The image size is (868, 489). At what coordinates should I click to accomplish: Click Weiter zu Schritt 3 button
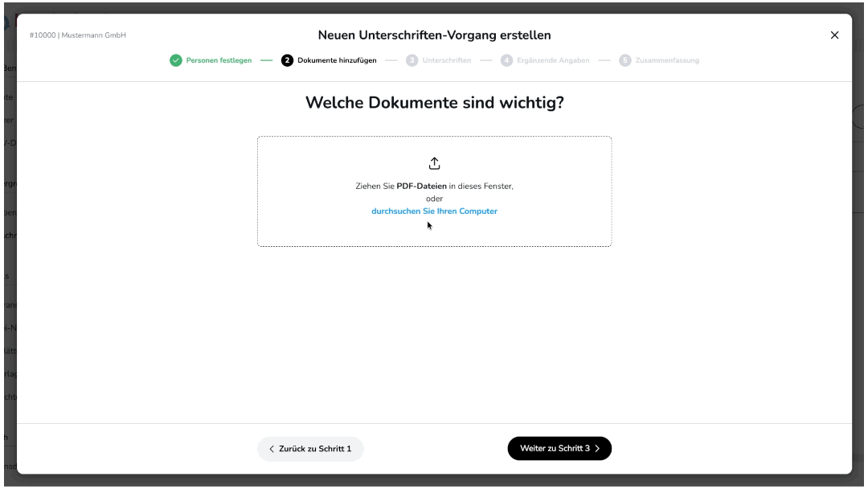559,449
